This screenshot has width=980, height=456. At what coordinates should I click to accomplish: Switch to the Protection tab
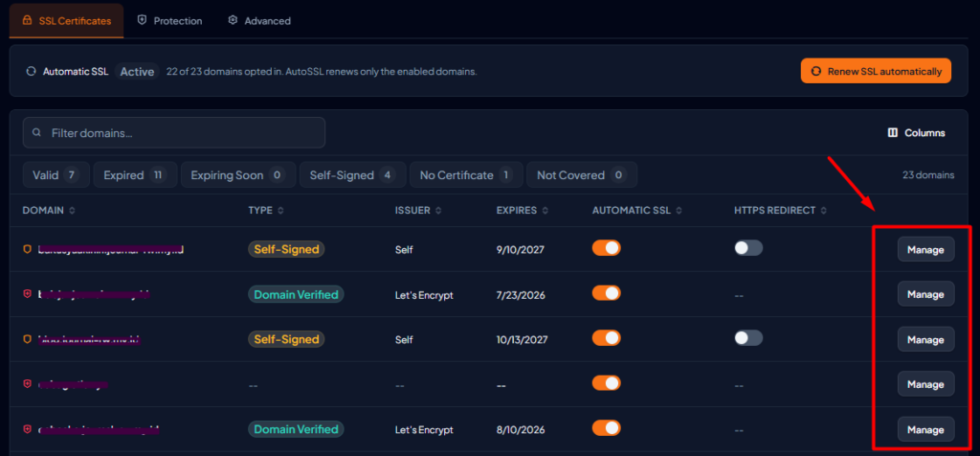pos(170,21)
